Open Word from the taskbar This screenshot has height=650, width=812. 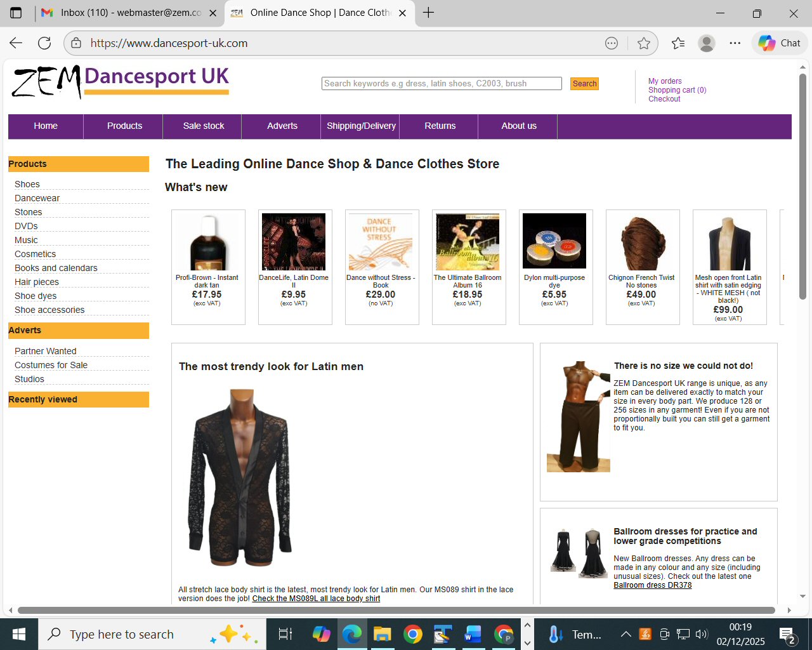coord(473,633)
